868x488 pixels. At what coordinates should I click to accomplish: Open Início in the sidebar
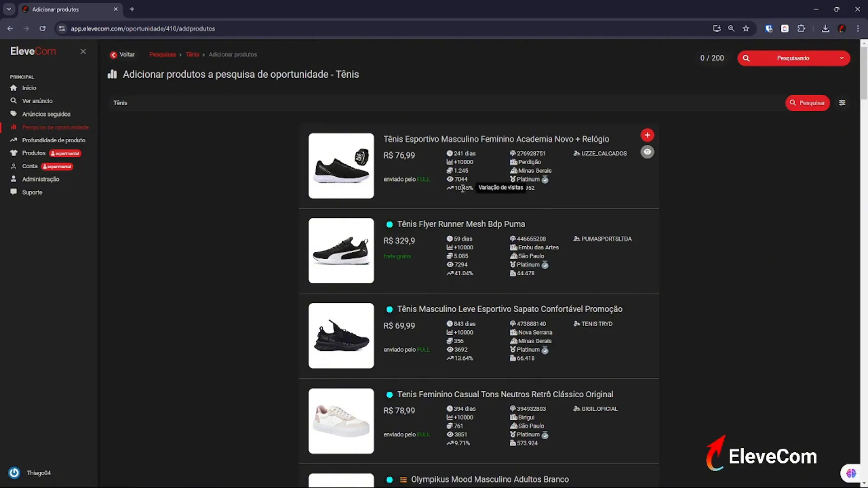(29, 88)
